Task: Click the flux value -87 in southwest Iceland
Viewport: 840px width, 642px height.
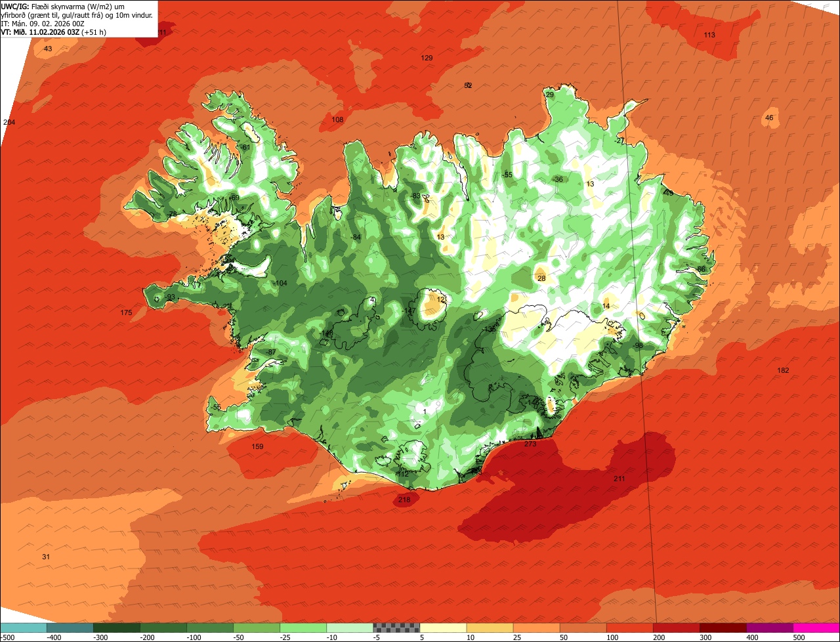Action: 270,352
